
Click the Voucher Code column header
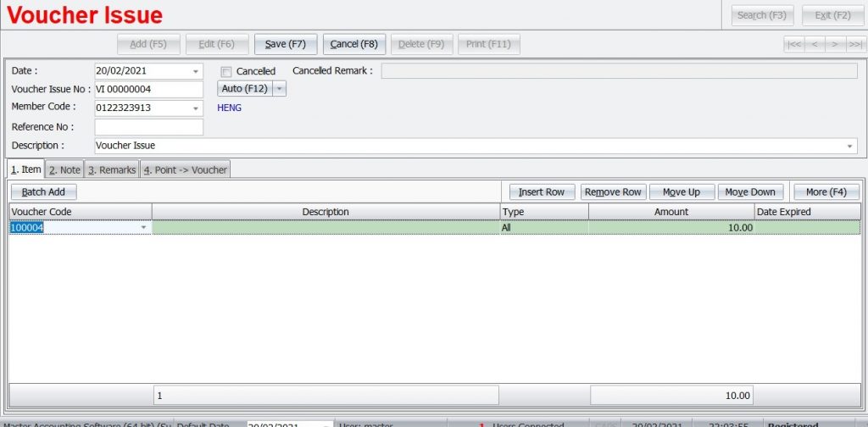(x=81, y=212)
